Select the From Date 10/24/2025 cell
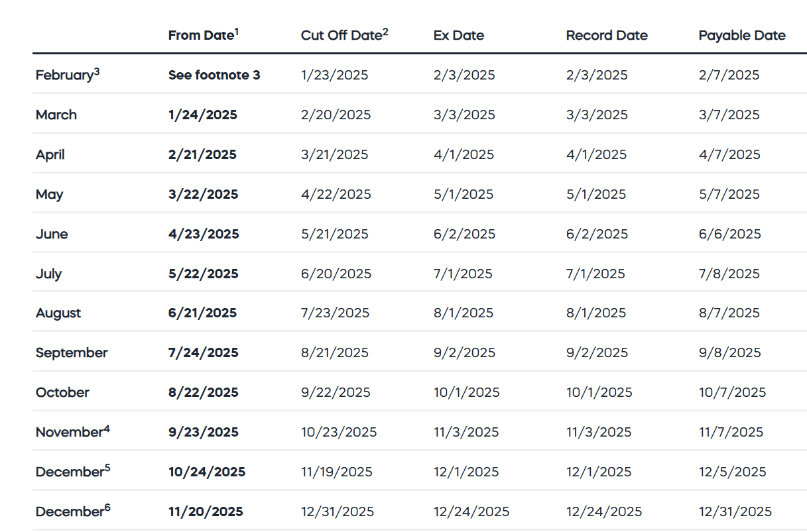 207,472
